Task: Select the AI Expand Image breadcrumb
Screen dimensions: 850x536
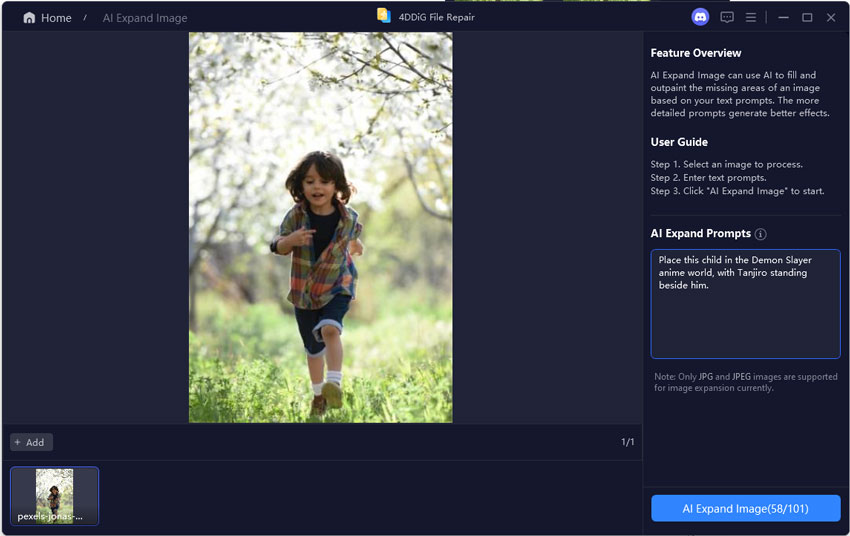Action: coord(145,18)
